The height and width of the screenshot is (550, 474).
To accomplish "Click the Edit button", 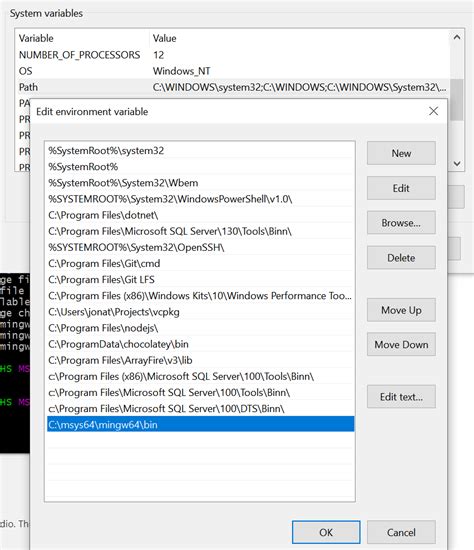I will coord(401,188).
